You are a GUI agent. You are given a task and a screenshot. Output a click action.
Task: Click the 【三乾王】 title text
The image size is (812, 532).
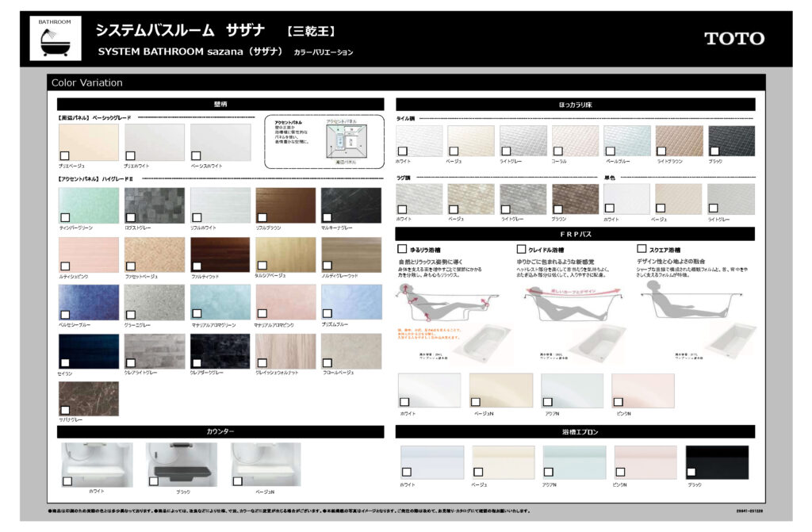pos(311,31)
